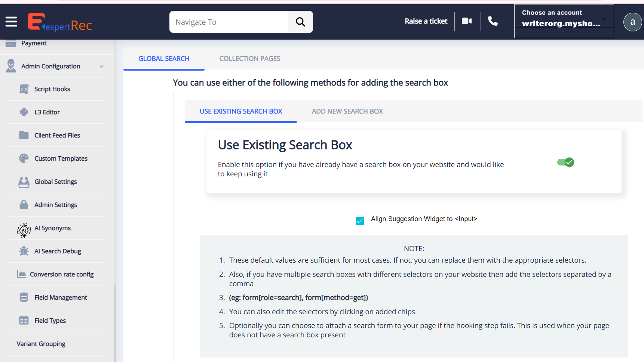Click the Field Management database icon
The image size is (644, 362).
24,298
